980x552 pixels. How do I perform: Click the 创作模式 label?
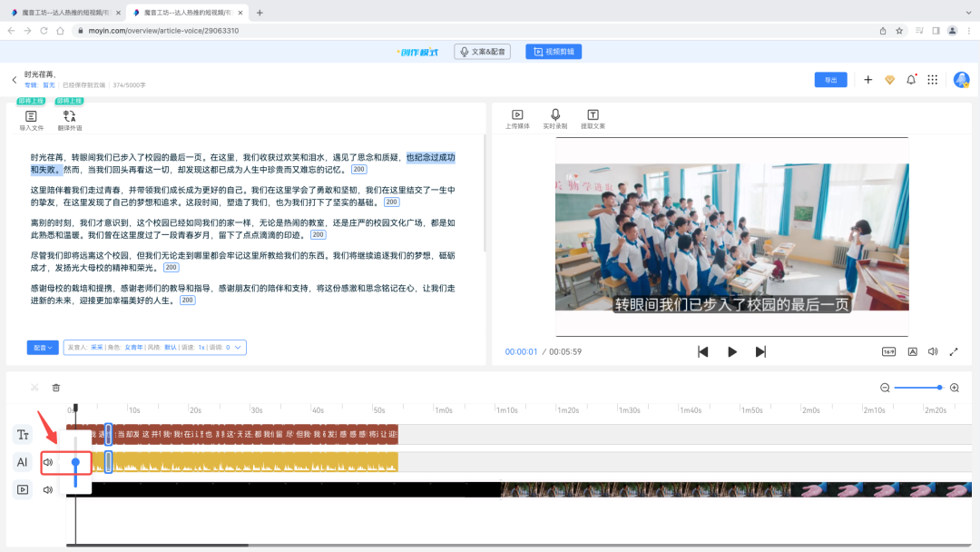[417, 52]
